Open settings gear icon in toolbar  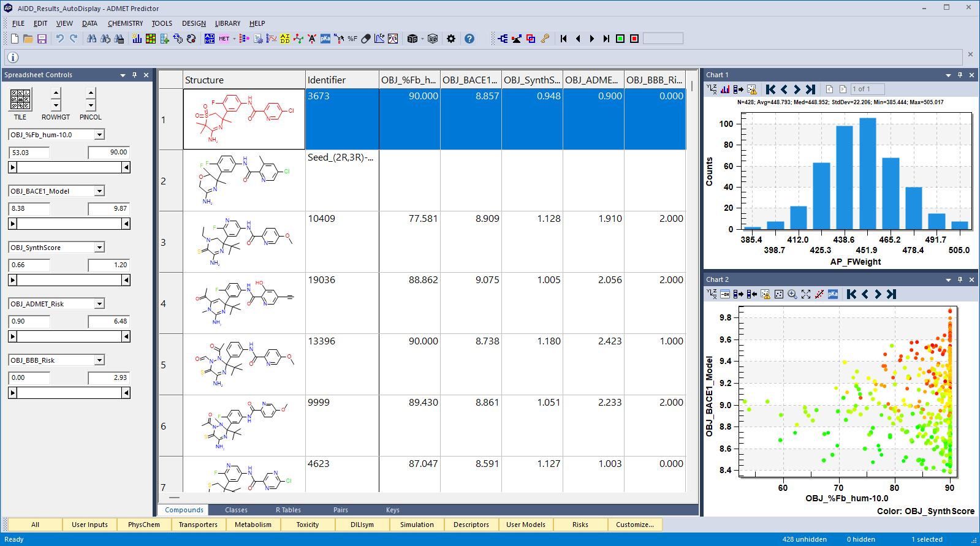[451, 39]
